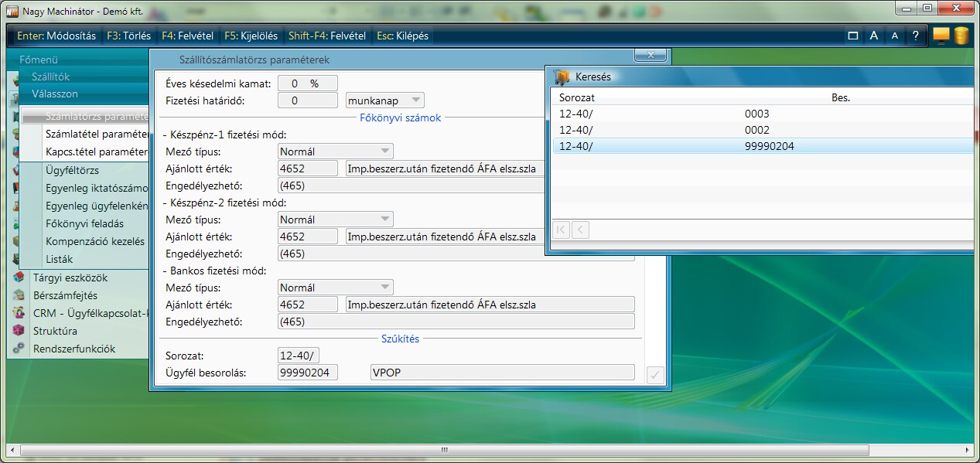
Task: Open help with the question mark icon
Action: click(x=916, y=36)
